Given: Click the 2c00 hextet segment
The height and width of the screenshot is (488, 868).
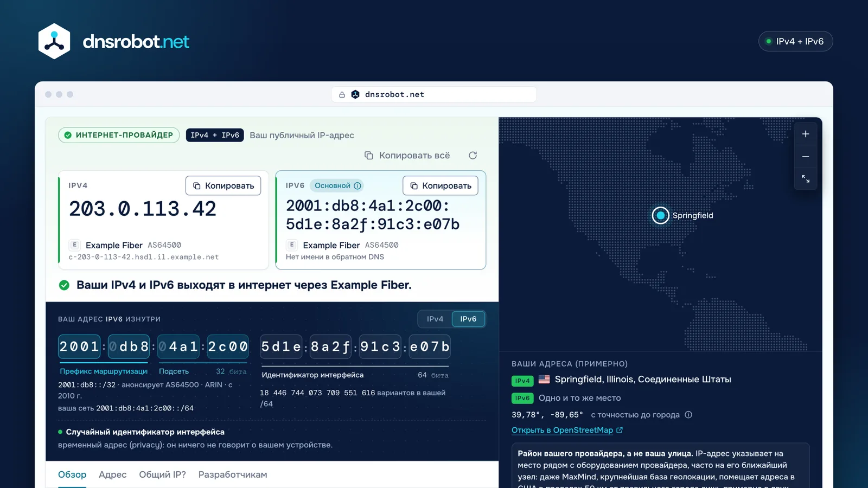Looking at the screenshot, I should [x=228, y=346].
